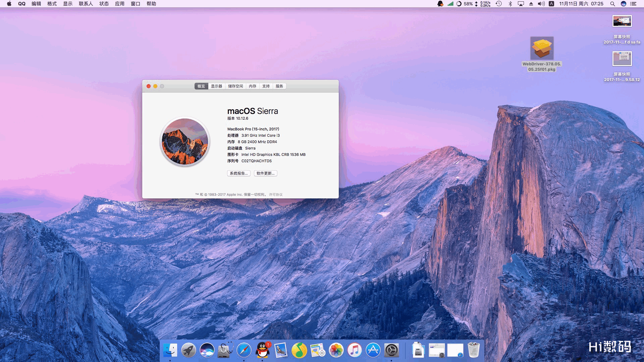Click serial number C02TQHACHTD5
This screenshot has width=644, height=362.
[x=257, y=161]
